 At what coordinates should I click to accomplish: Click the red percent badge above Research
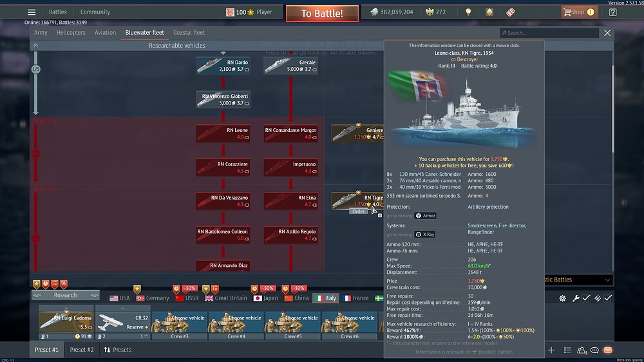tap(64, 284)
